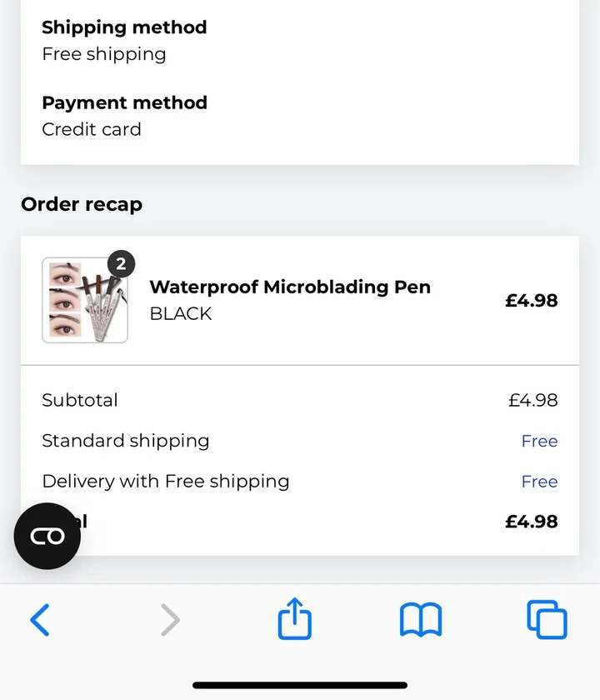Click the Order recap heading
Screen dimensions: 600x700
pyautogui.click(x=82, y=204)
